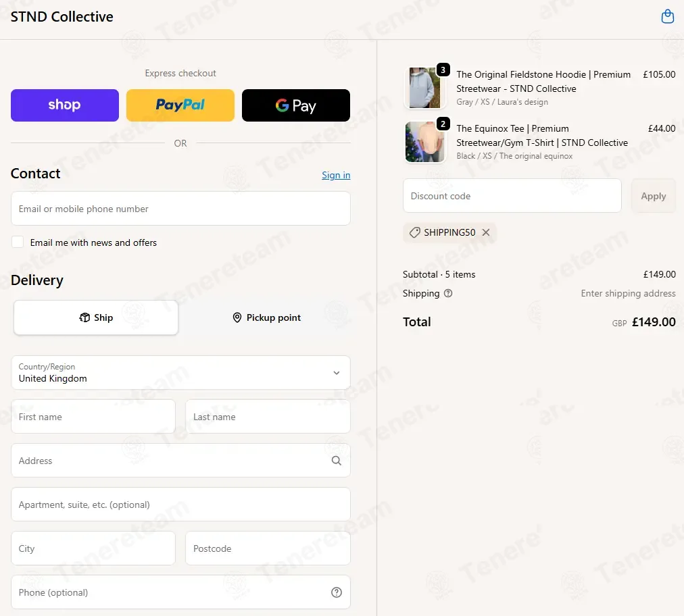The width and height of the screenshot is (684, 616).
Task: Click the address search magnifier icon
Action: coord(337,461)
